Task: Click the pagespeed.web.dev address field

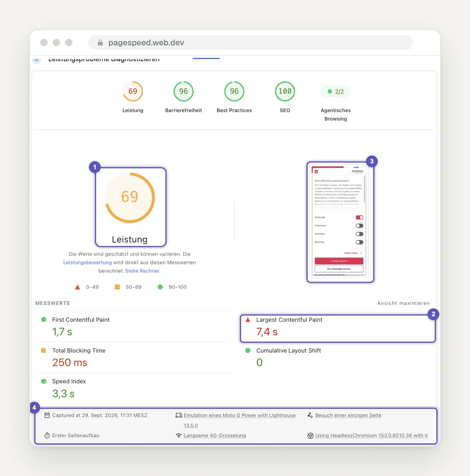Action: pyautogui.click(x=250, y=42)
